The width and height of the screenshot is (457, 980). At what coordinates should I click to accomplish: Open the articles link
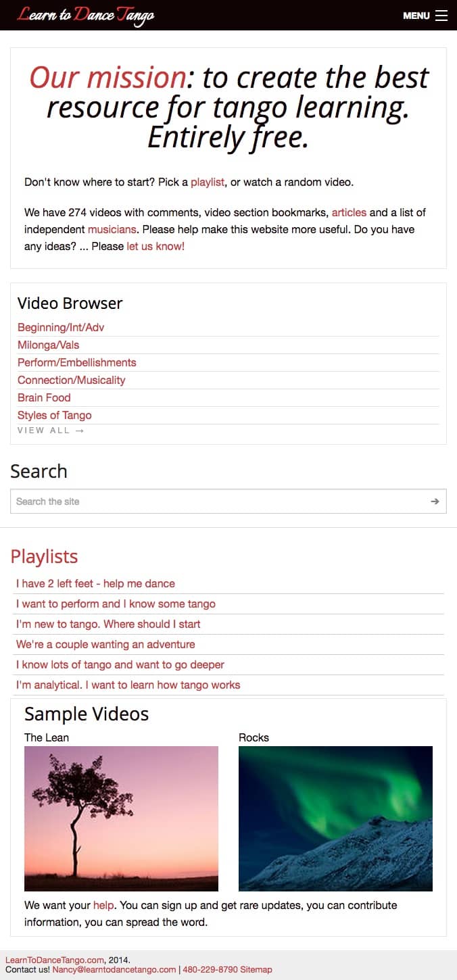pyautogui.click(x=349, y=212)
